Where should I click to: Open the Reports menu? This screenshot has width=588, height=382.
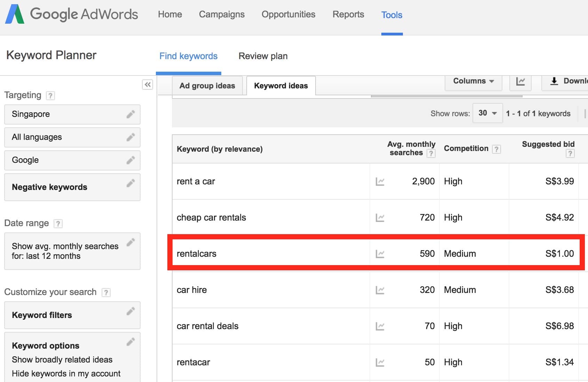click(348, 14)
